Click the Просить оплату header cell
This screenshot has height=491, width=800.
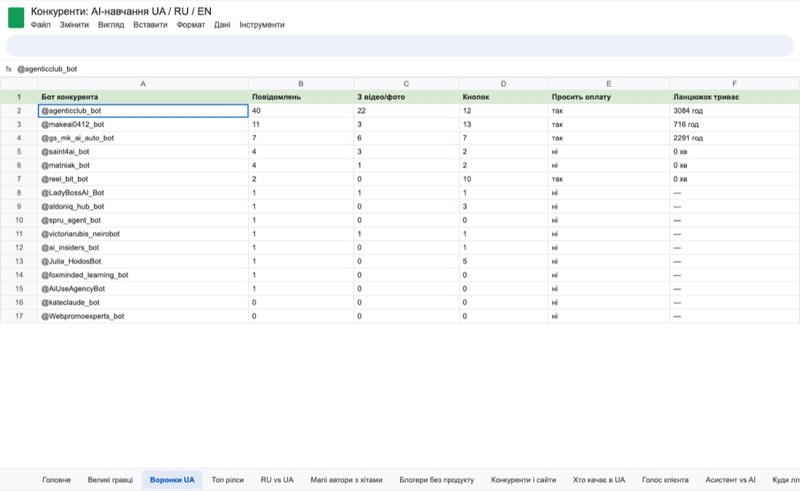click(609, 97)
